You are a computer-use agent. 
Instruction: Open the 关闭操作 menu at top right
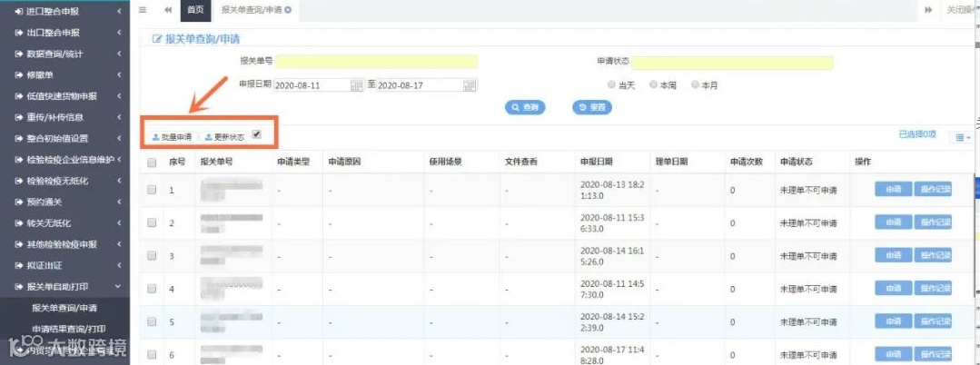(x=963, y=10)
